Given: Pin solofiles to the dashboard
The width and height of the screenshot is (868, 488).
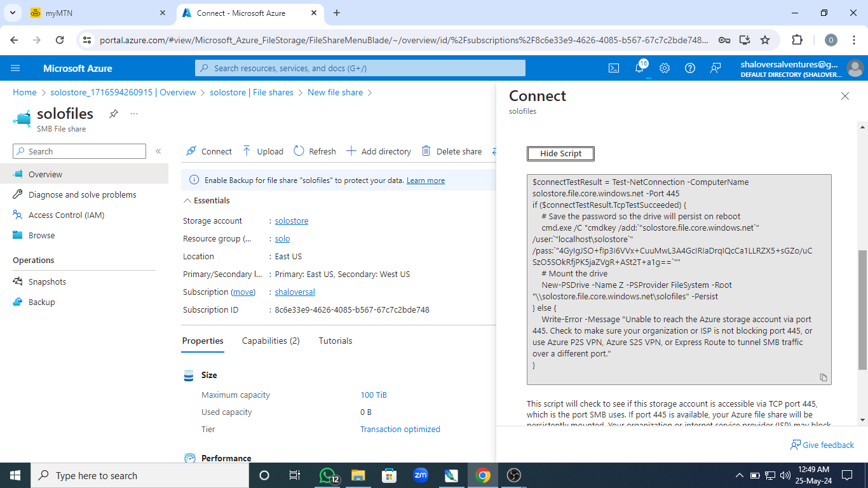Looking at the screenshot, I should (x=113, y=114).
